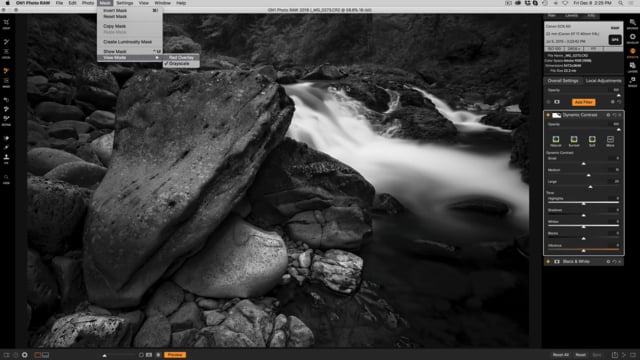
Task: Switch to the Levels pane tab
Action: tap(571, 16)
